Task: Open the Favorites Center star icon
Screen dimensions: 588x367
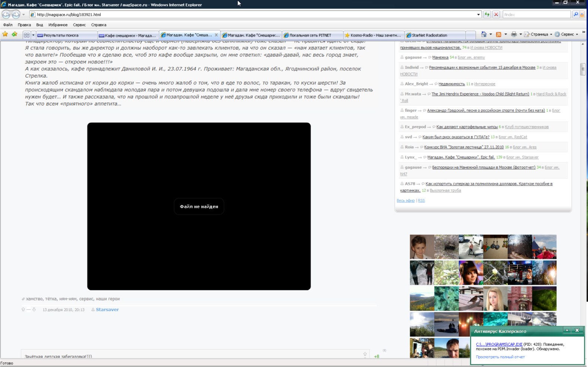Action: 5,35
